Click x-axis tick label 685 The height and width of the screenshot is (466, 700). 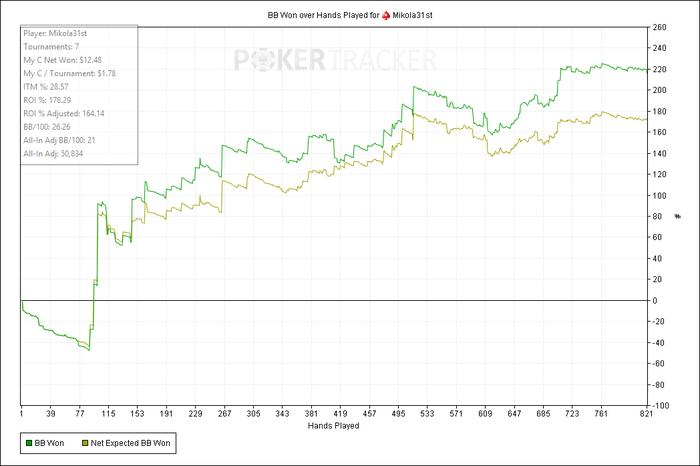(x=543, y=414)
